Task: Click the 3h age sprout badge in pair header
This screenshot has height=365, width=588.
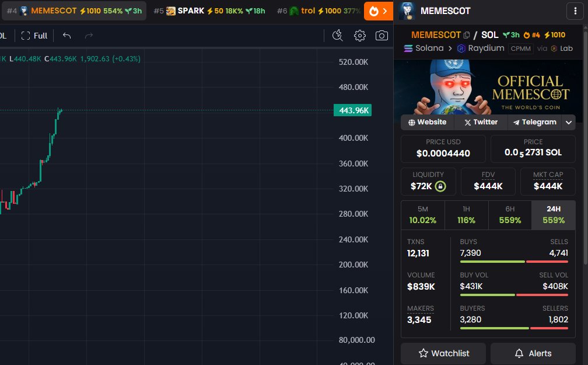Action: point(511,35)
